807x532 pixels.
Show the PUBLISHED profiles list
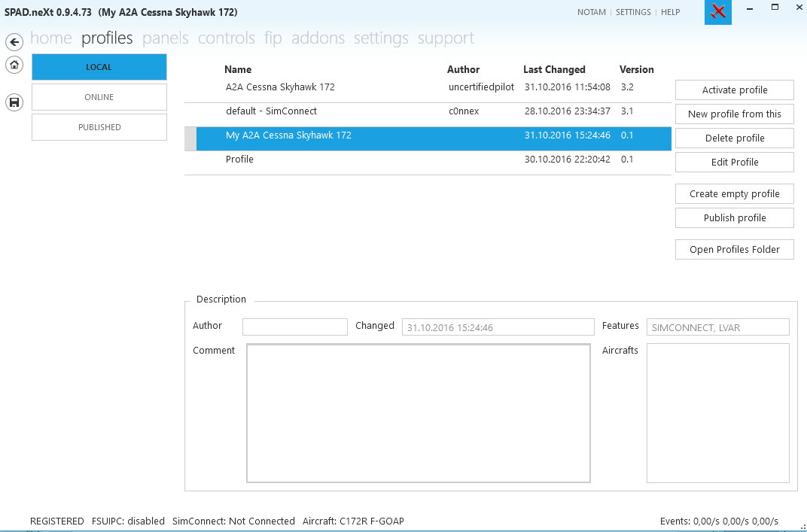(99, 127)
